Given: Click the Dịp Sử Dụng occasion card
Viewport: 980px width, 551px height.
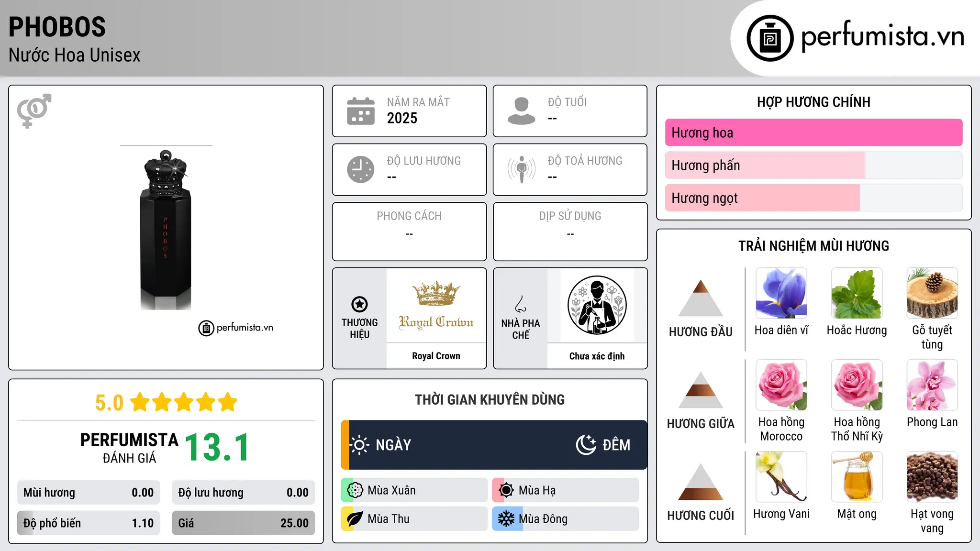Looking at the screenshot, I should pos(570,231).
